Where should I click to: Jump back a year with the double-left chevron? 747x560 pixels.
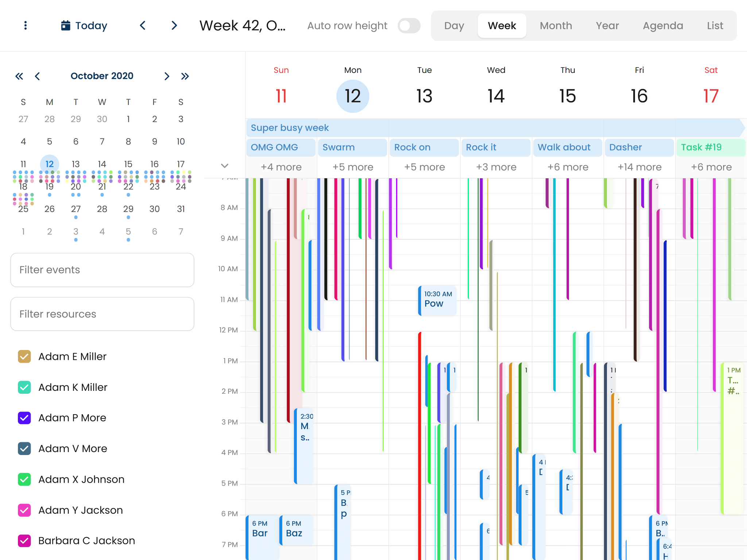point(19,76)
